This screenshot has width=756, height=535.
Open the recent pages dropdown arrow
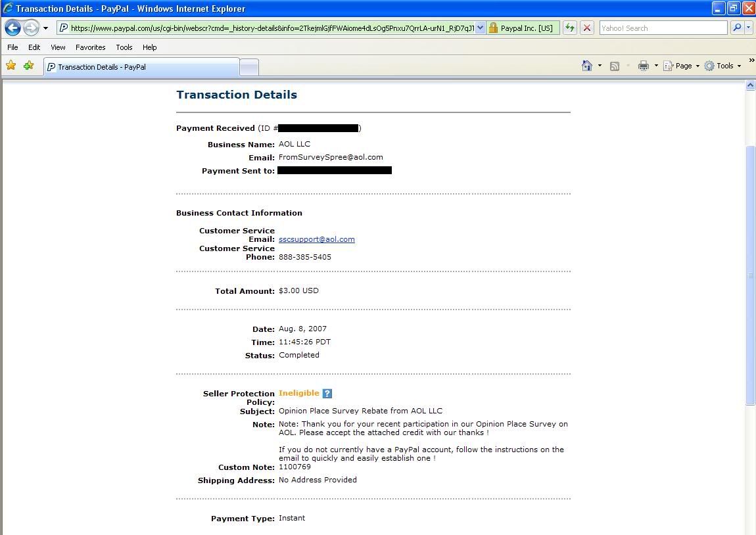(x=46, y=28)
